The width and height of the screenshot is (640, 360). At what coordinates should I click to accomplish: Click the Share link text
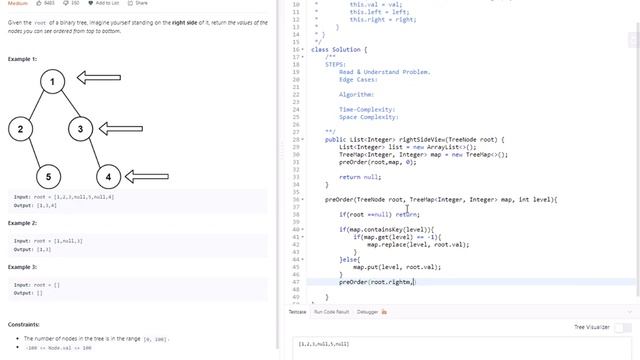pos(141,3)
